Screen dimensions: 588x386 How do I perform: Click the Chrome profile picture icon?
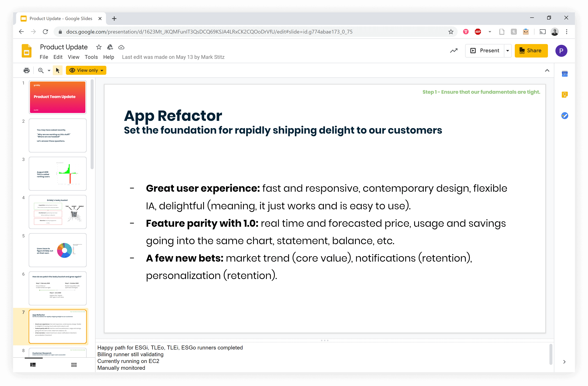point(555,32)
